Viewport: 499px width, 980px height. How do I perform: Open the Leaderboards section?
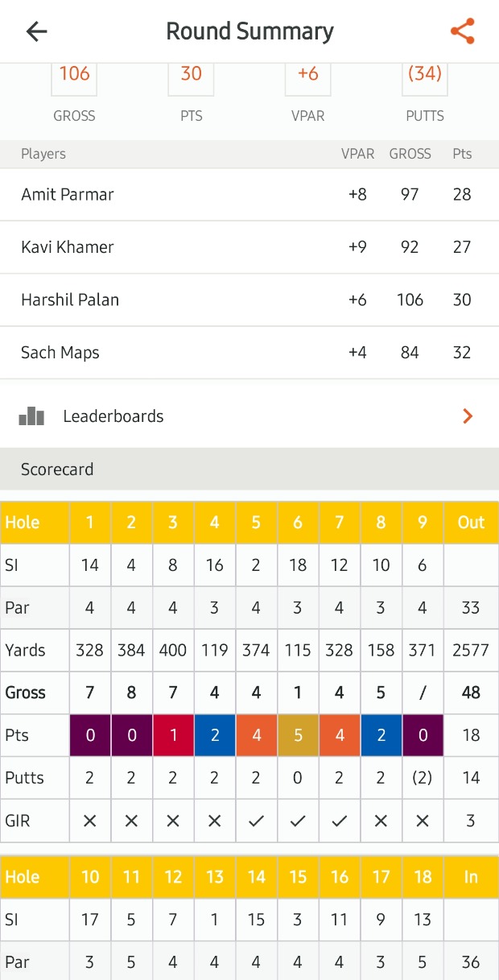pyautogui.click(x=113, y=416)
